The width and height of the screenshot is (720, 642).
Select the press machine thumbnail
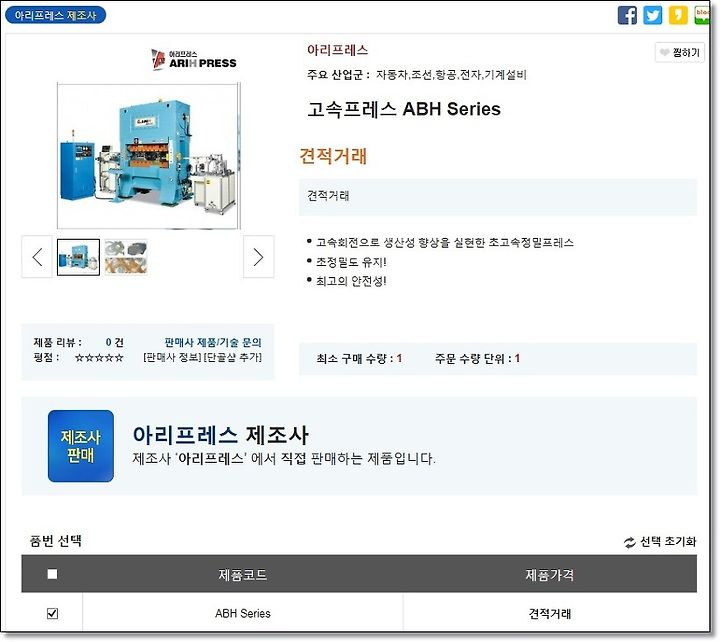[78, 257]
